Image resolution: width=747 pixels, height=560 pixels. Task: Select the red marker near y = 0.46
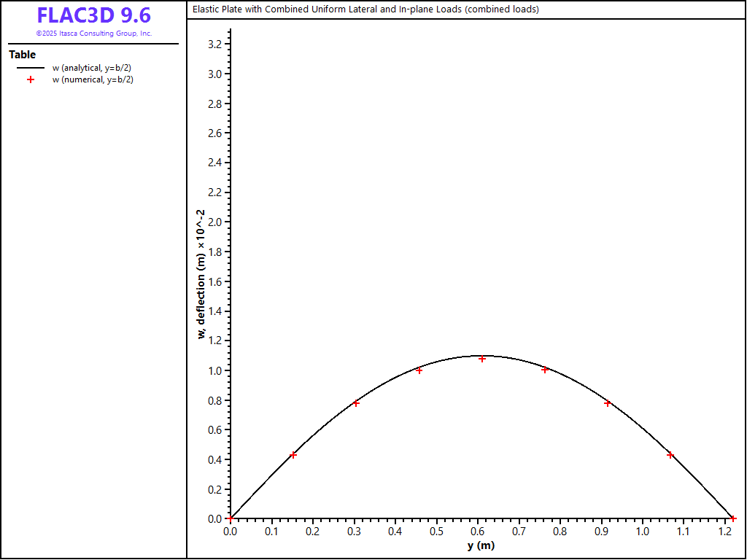419,370
